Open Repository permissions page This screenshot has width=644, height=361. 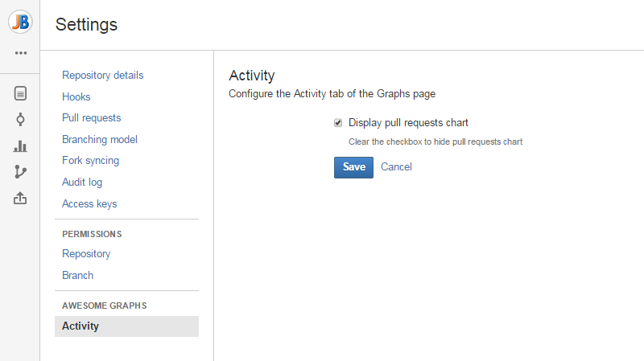(86, 254)
